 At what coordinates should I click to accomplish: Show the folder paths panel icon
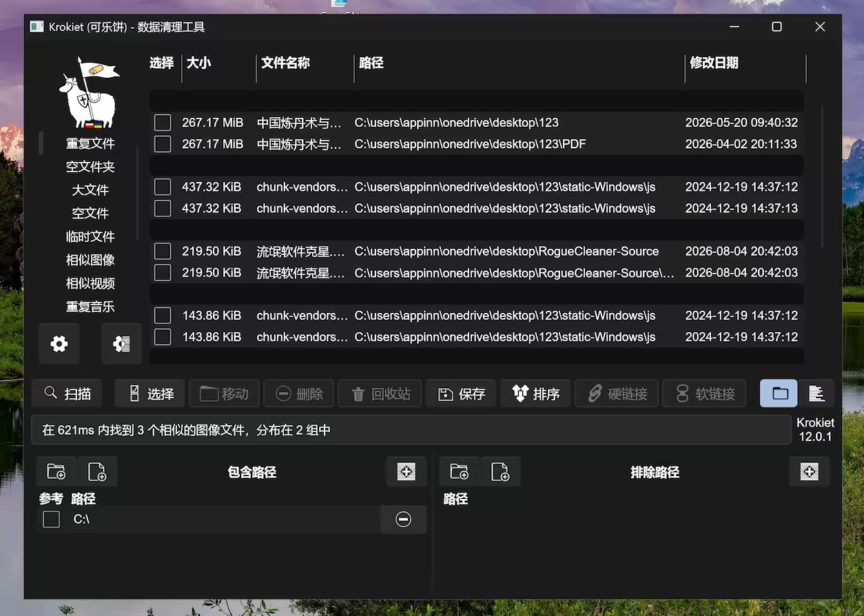pos(779,393)
